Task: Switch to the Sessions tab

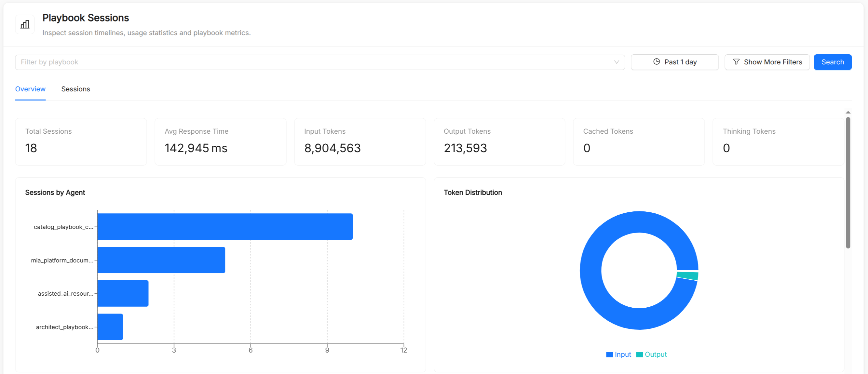Action: (75, 89)
